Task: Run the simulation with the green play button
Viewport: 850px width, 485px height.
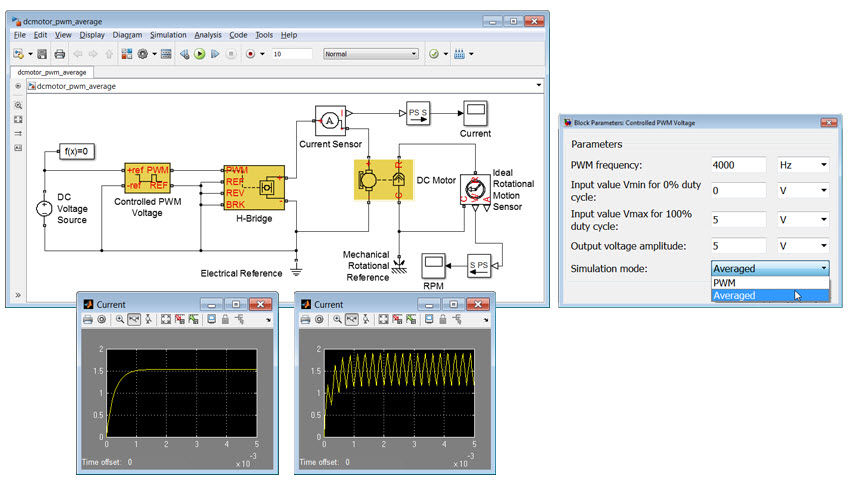Action: (199, 54)
